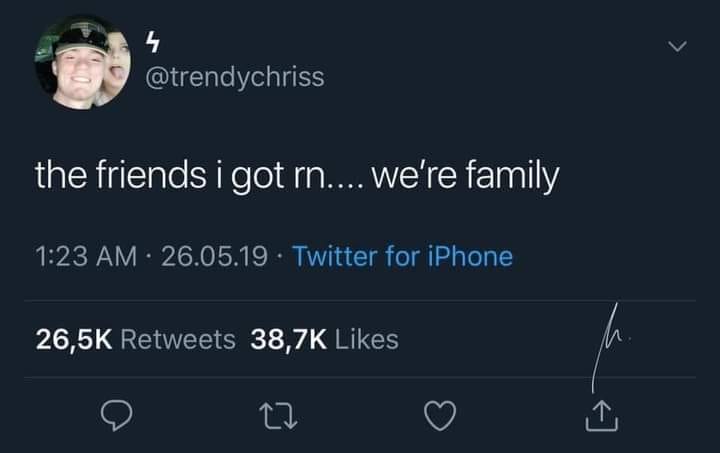
Task: Click the lightning bolt display name
Action: coord(153,42)
